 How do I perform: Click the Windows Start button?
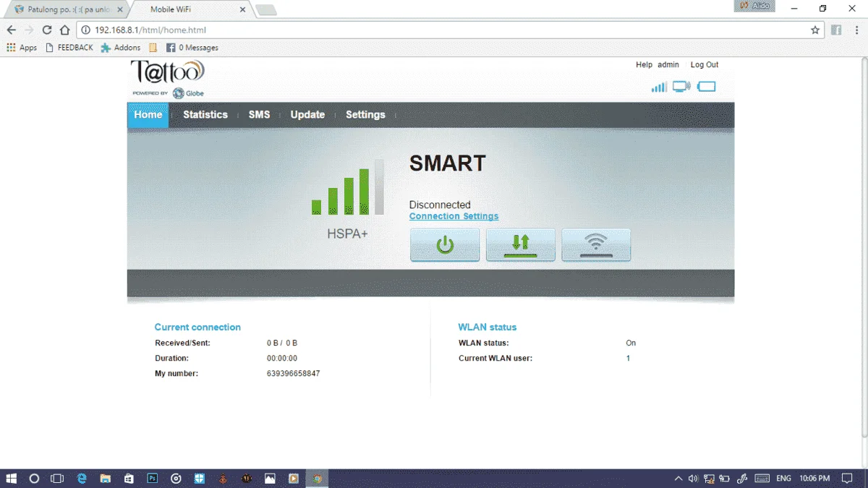click(x=12, y=479)
